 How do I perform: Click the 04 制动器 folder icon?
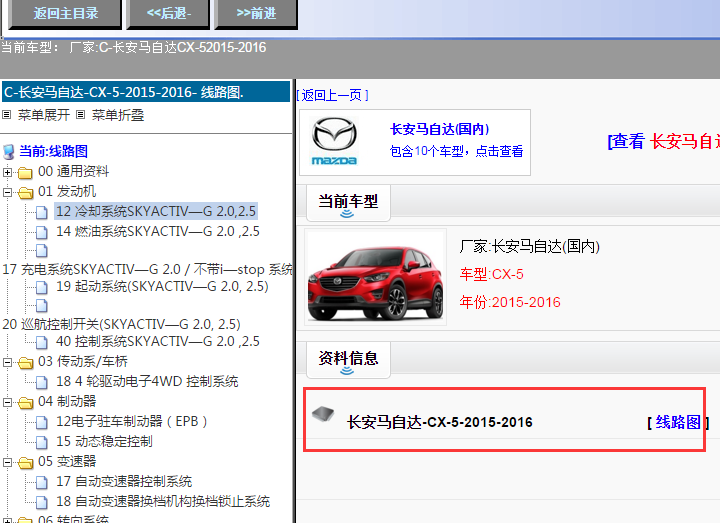[x=25, y=402]
